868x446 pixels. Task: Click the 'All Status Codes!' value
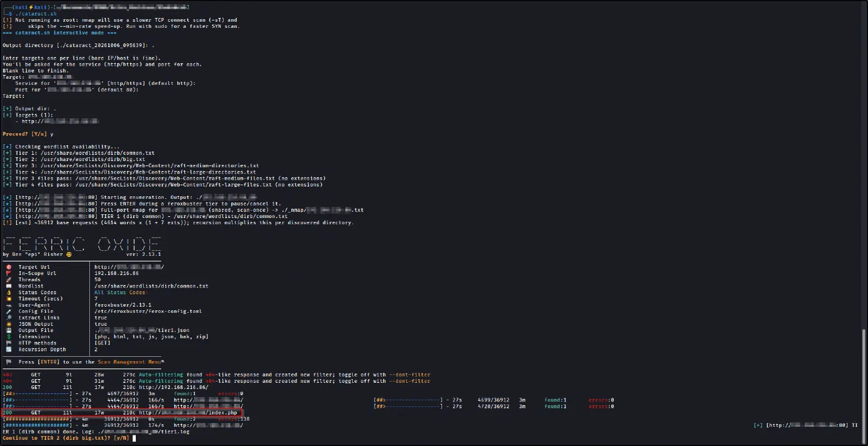click(120, 292)
